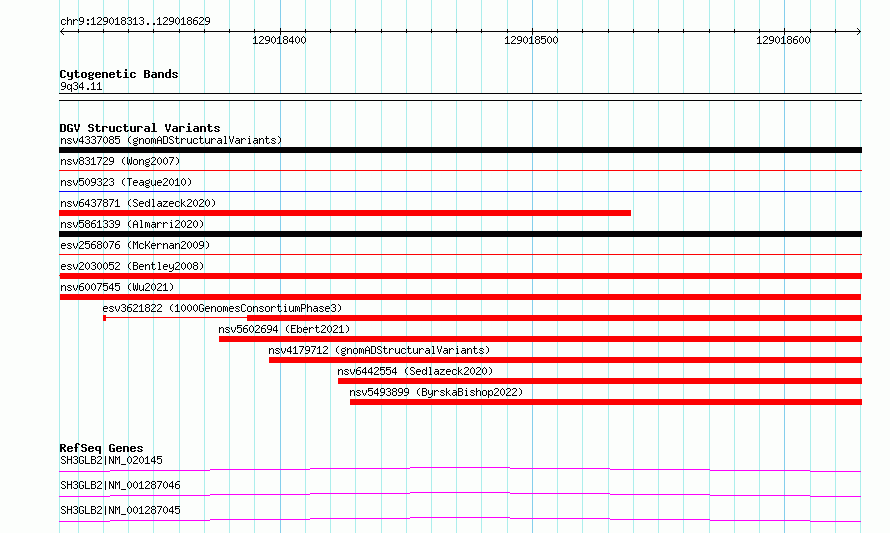Click the red bar below esv2030052

(460, 276)
